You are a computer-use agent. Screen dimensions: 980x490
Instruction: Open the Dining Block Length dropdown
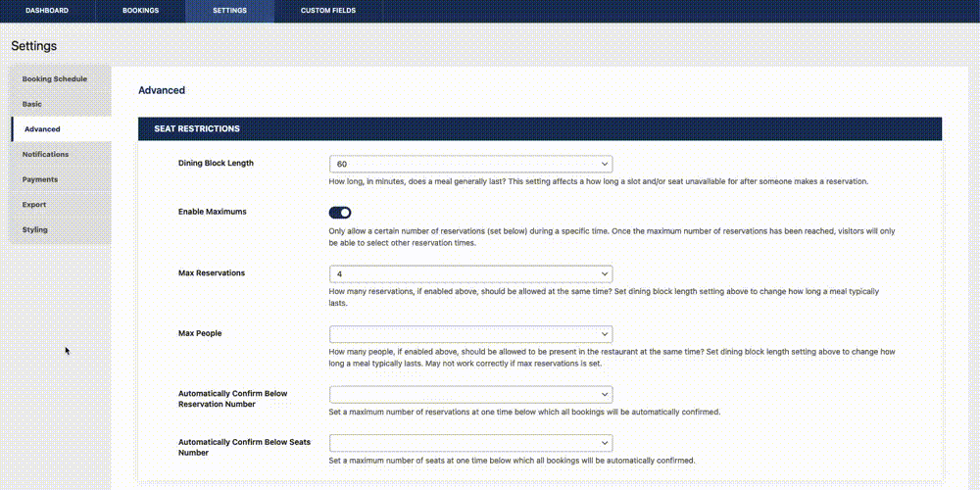(x=470, y=164)
